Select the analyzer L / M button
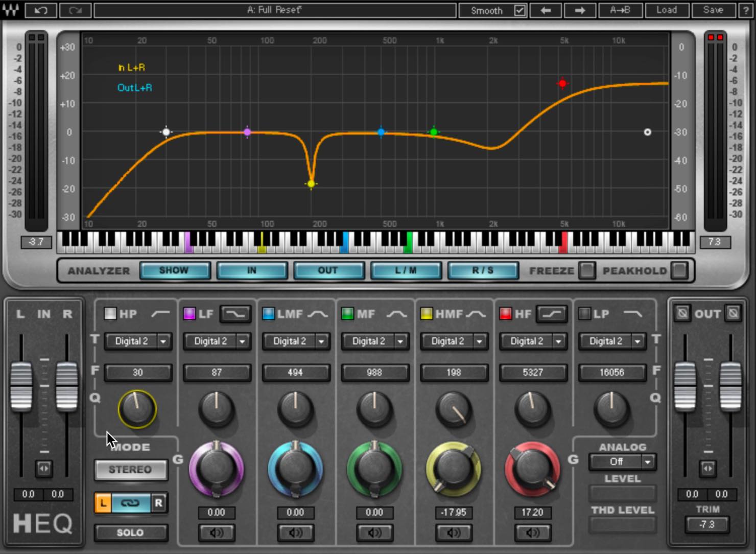This screenshot has width=756, height=554. pyautogui.click(x=406, y=270)
